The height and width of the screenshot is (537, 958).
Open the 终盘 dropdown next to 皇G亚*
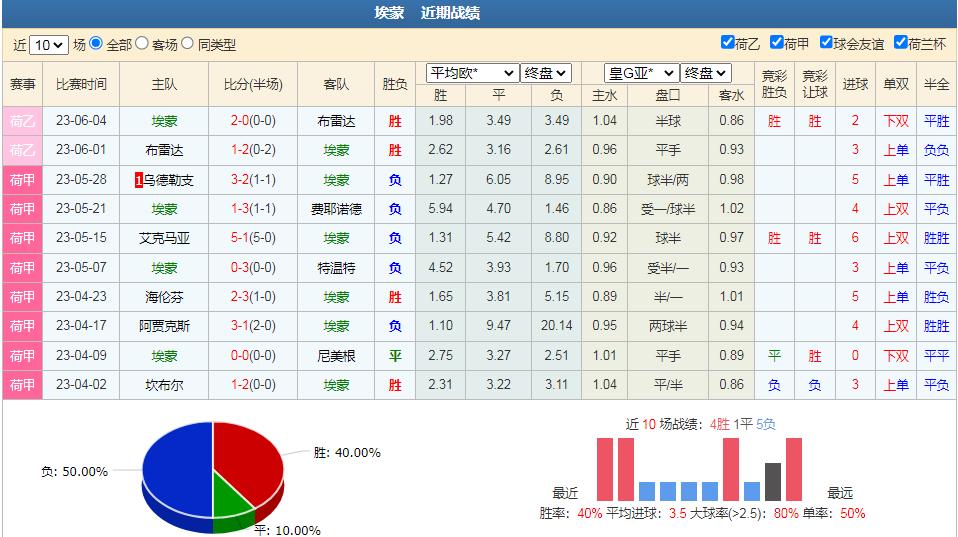point(706,73)
